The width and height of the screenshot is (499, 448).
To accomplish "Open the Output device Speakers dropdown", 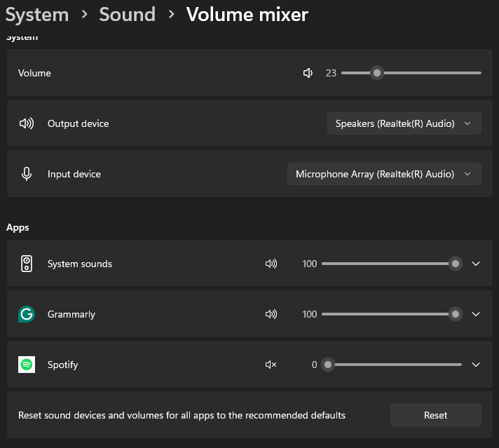I will [x=404, y=123].
